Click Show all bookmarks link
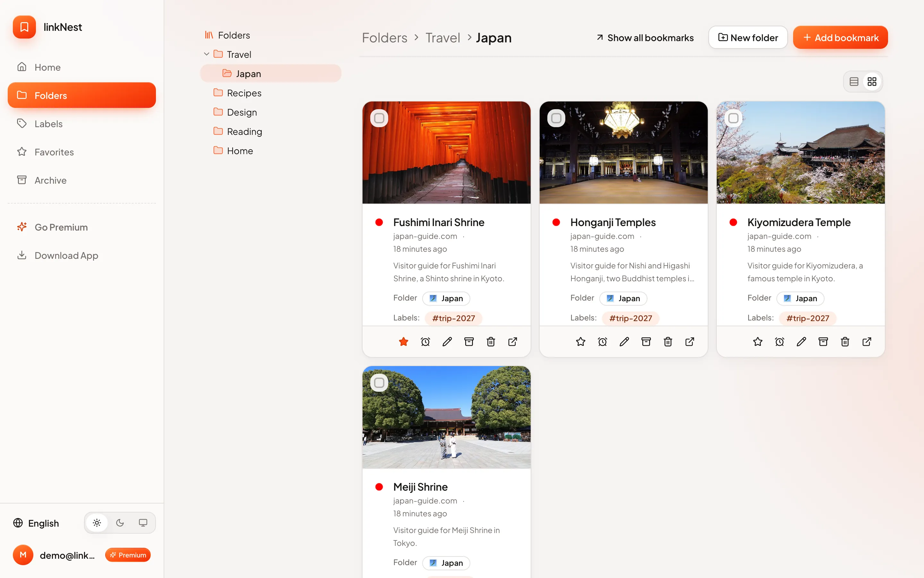Image resolution: width=924 pixels, height=578 pixels. pos(645,38)
